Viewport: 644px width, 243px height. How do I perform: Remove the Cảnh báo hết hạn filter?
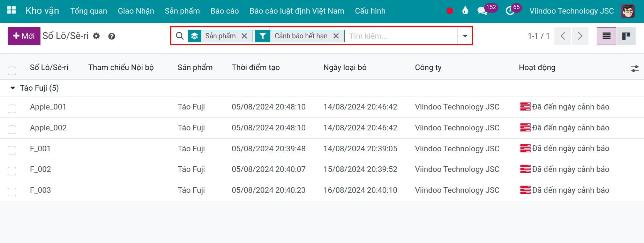click(336, 36)
